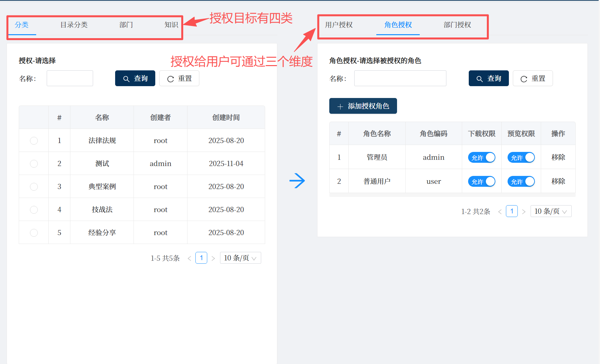600x364 pixels.
Task: Go to previous page in role table pagination
Action: [x=500, y=212]
